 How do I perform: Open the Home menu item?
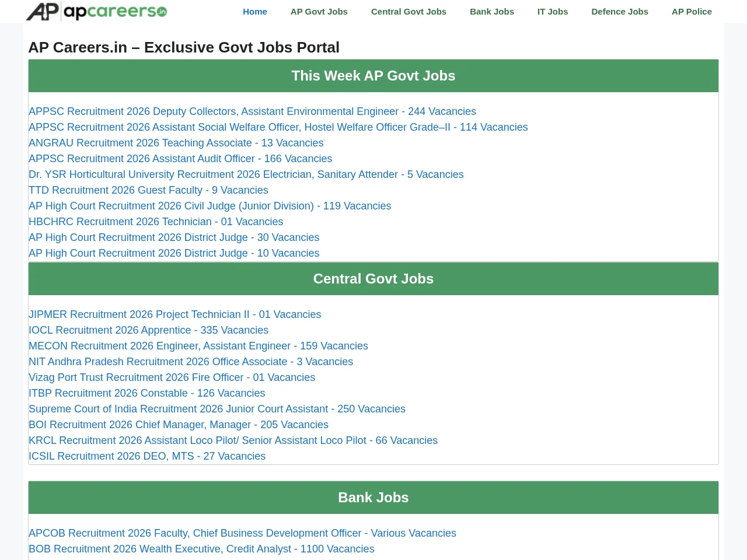[x=255, y=12]
